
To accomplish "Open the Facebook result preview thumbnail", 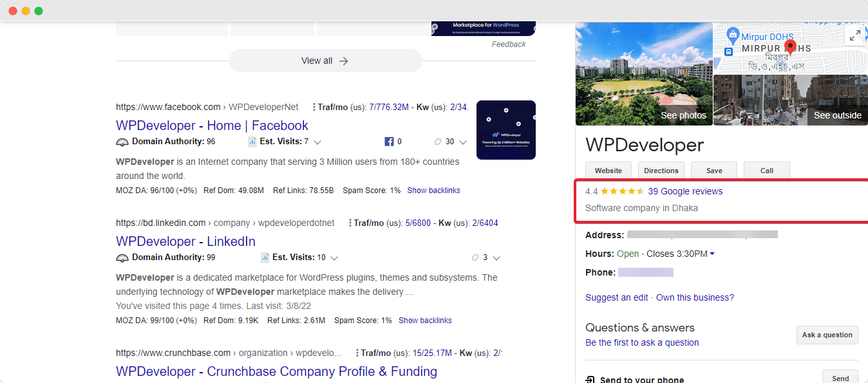I will click(x=506, y=130).
